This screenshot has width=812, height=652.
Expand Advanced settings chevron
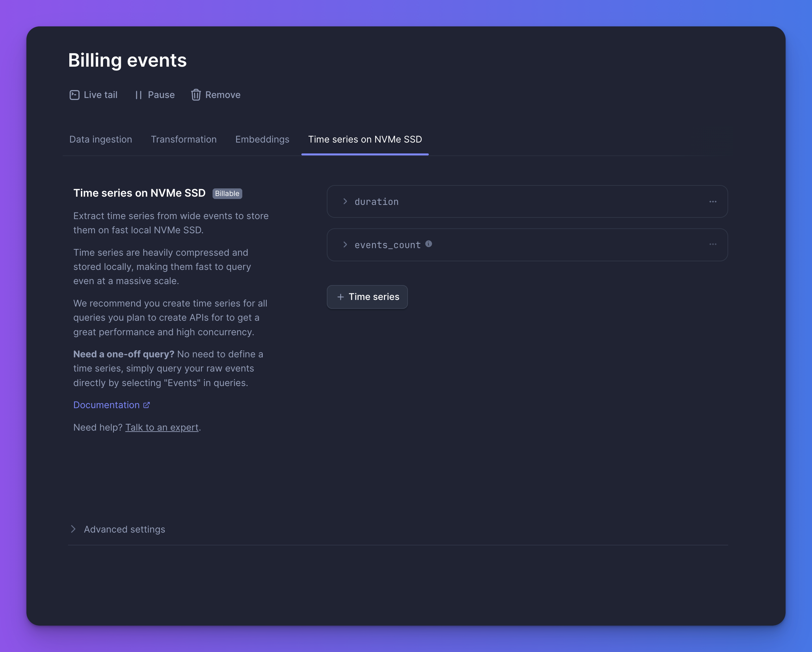pyautogui.click(x=73, y=529)
